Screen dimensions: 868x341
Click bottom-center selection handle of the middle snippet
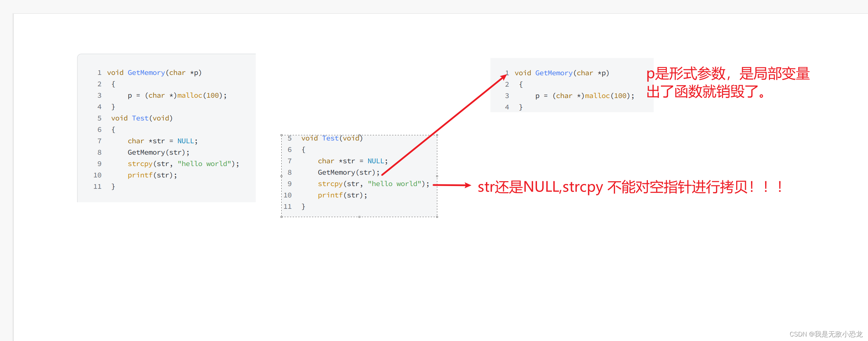pyautogui.click(x=359, y=217)
